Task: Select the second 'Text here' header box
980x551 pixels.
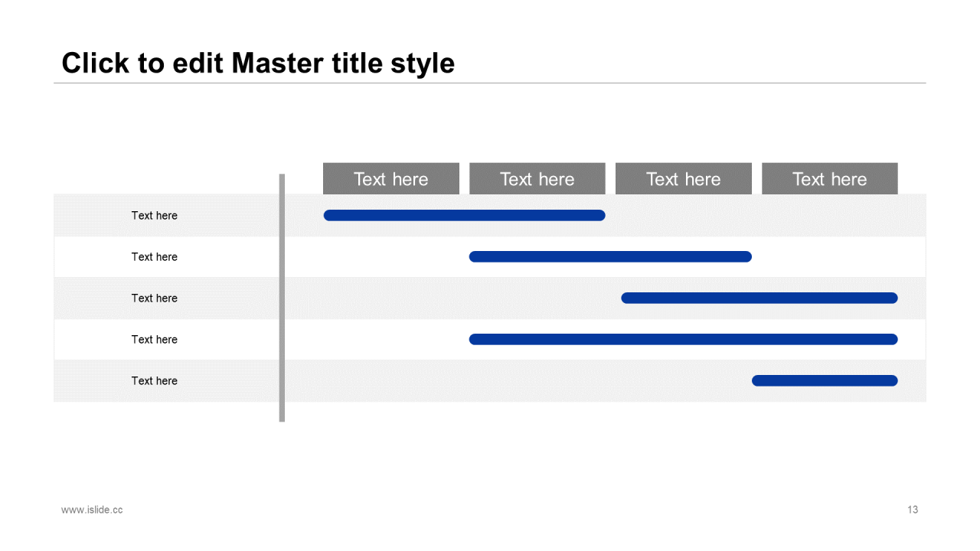Action: [x=537, y=178]
